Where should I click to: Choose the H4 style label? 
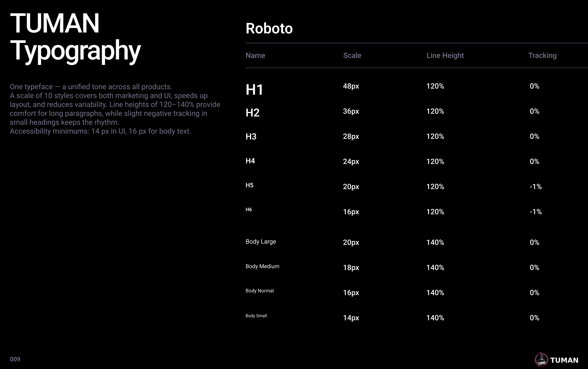pyautogui.click(x=250, y=161)
